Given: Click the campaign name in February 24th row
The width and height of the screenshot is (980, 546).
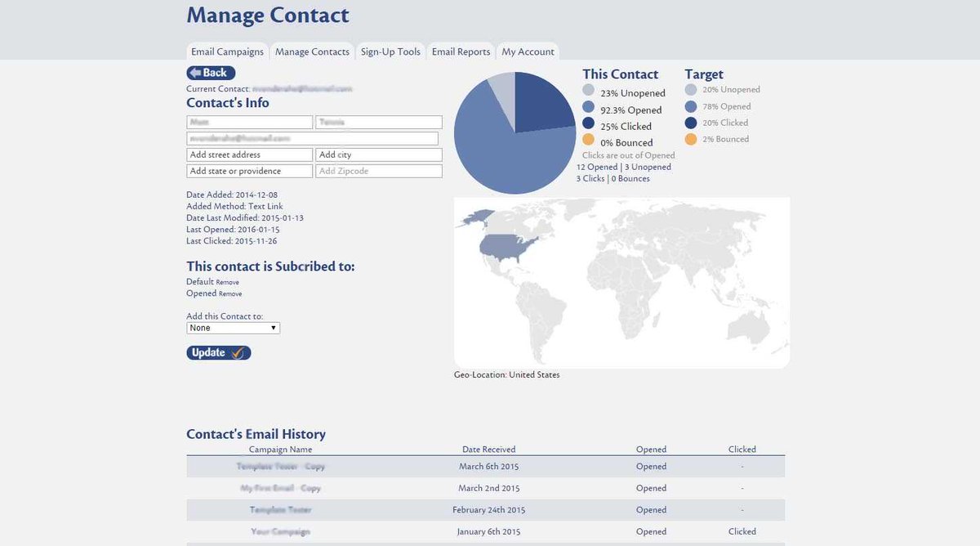Looking at the screenshot, I should (x=281, y=510).
